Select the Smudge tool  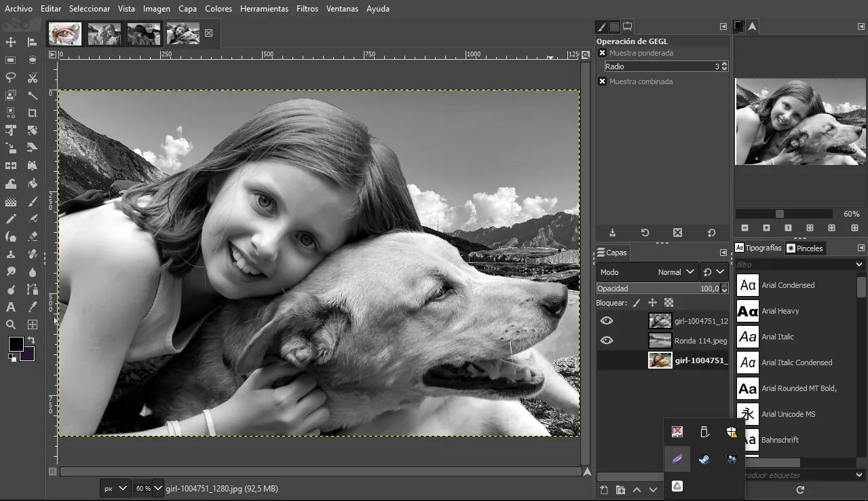coord(11,272)
